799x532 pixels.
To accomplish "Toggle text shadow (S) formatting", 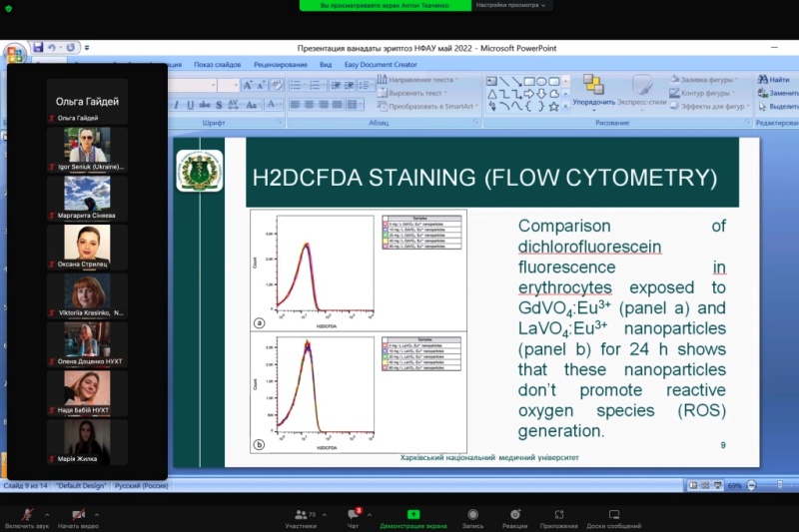I will pyautogui.click(x=219, y=105).
